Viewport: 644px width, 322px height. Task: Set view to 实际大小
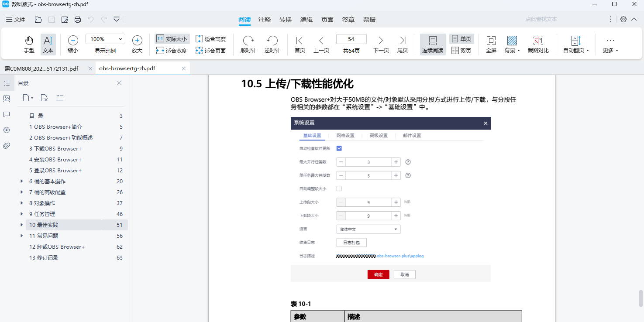pos(172,39)
